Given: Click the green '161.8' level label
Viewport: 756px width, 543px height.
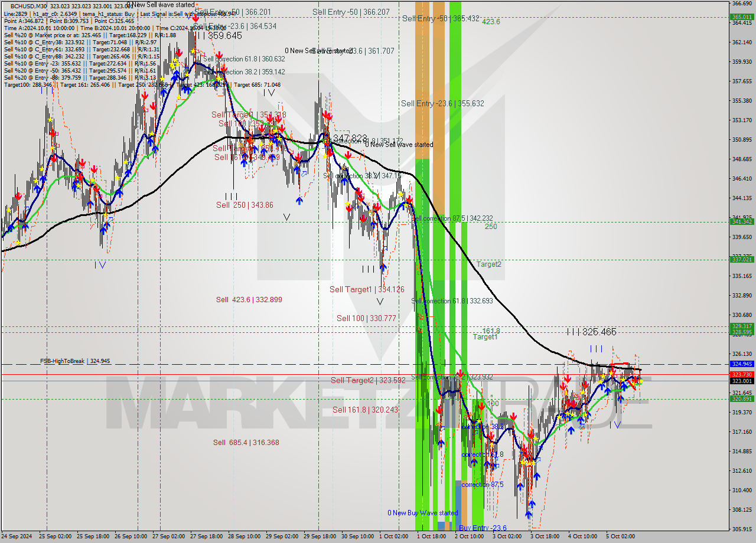Looking at the screenshot, I should click(491, 331).
